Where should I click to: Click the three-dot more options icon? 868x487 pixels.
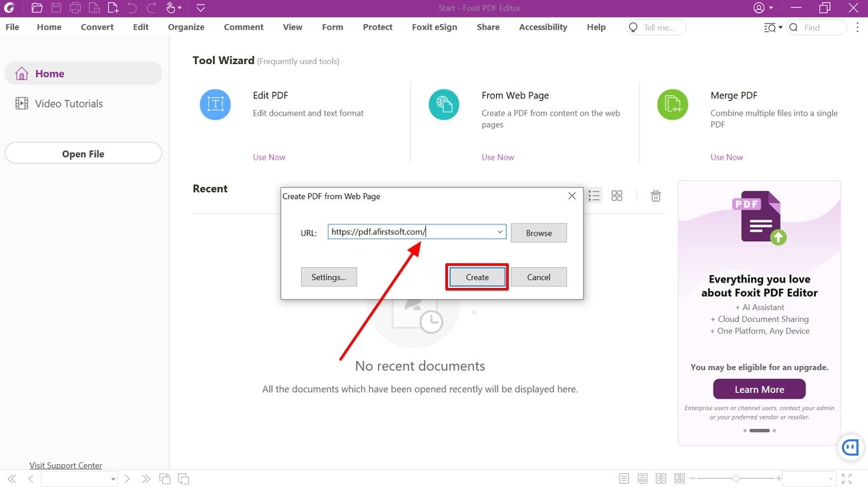(857, 27)
